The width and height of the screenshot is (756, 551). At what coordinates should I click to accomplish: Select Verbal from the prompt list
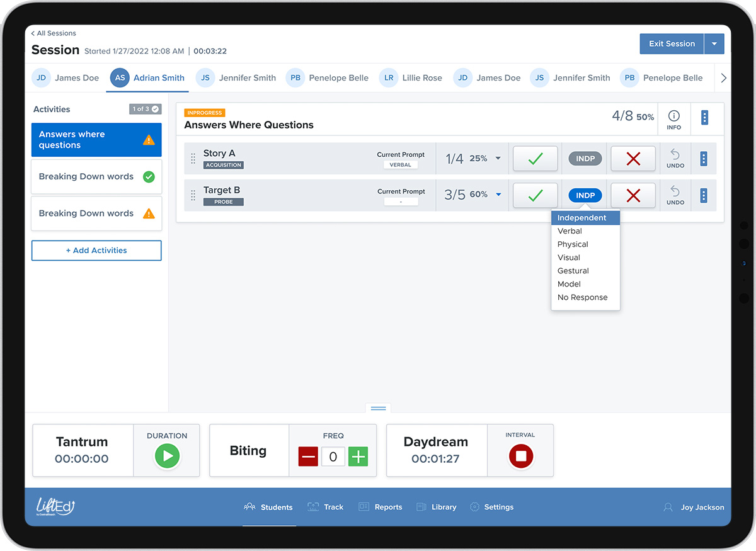pos(570,231)
